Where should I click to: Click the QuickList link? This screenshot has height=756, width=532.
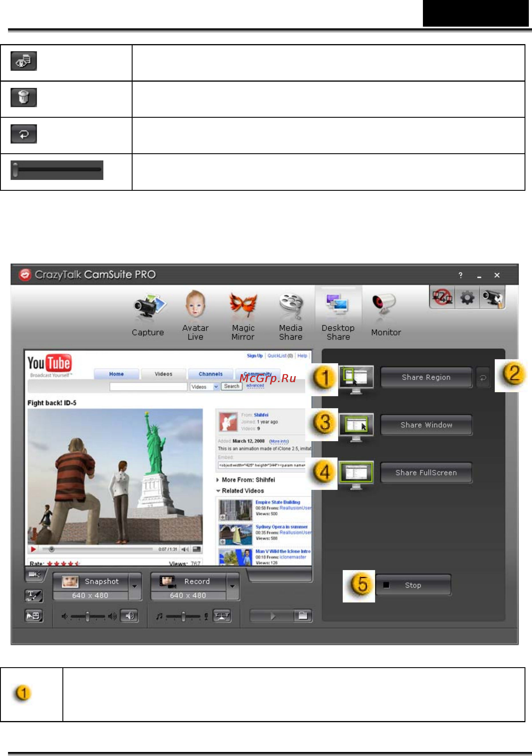pyautogui.click(x=280, y=356)
